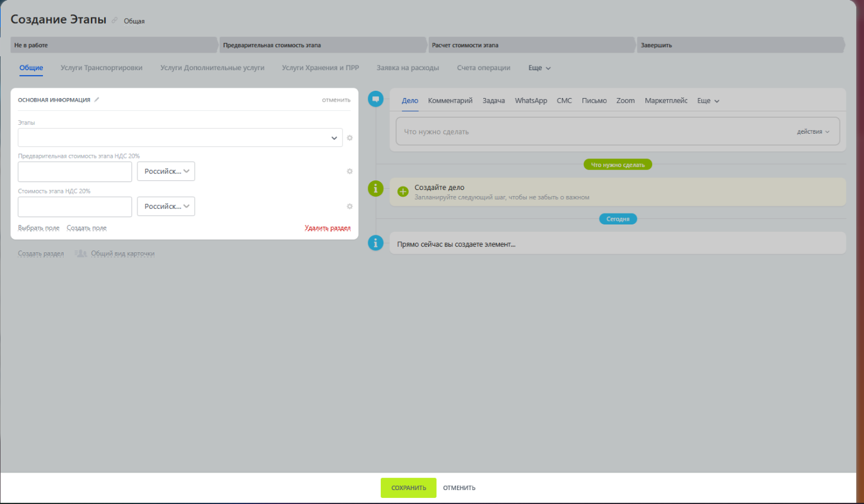This screenshot has height=504, width=864.
Task: Click Общий вид карточки link
Action: (x=123, y=254)
